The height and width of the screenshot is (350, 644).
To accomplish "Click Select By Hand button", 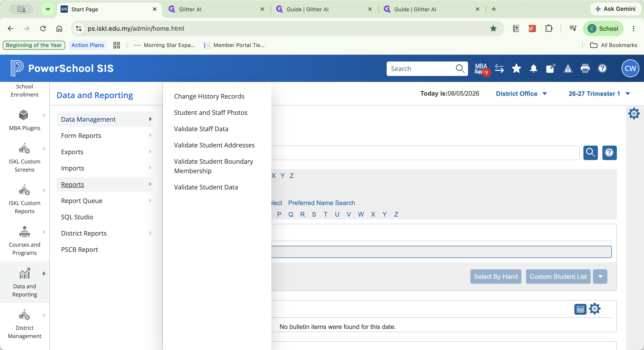I will click(495, 277).
